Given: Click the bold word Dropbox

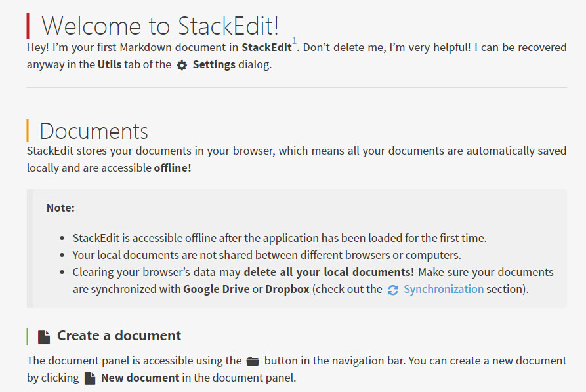Looking at the screenshot, I should [x=287, y=289].
